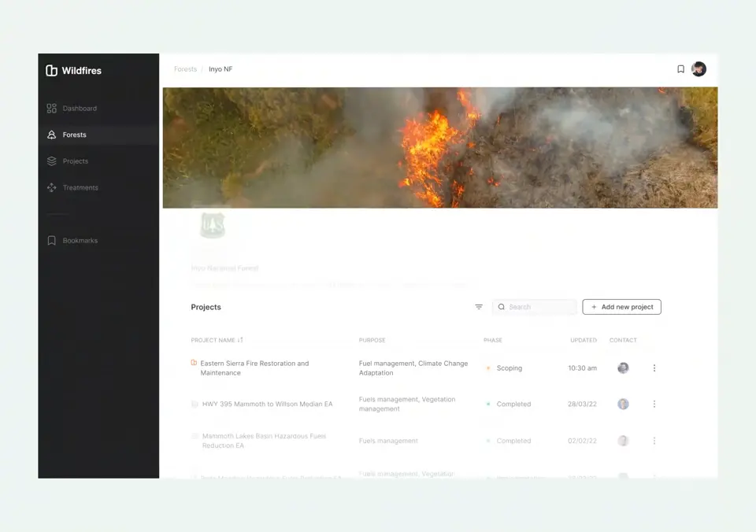Open Treatments in the sidebar

coord(72,187)
